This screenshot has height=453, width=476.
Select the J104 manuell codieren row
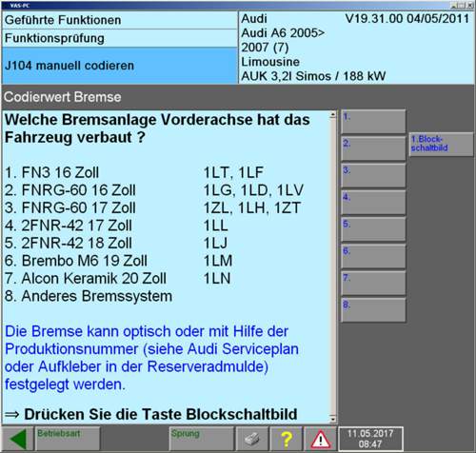coord(120,66)
